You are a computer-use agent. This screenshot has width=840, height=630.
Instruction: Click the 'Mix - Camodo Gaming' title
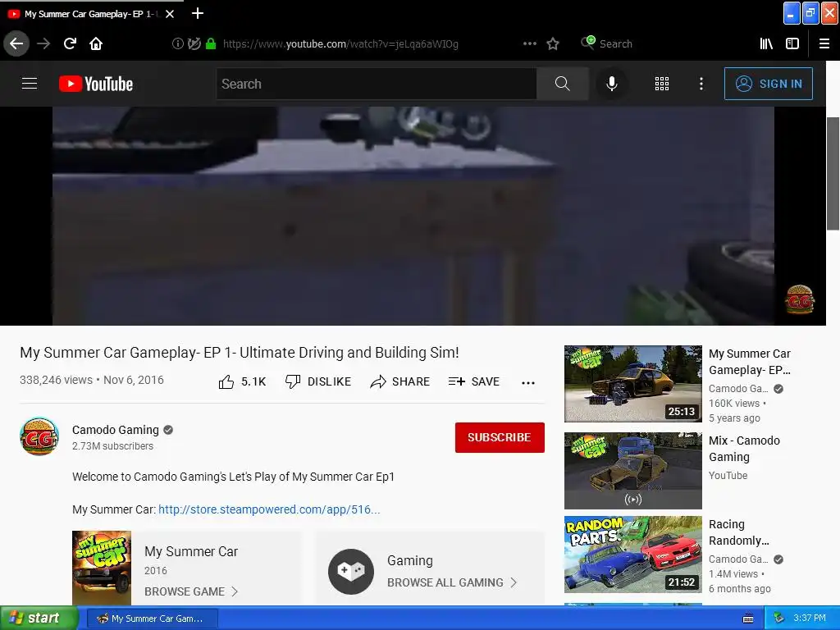(745, 449)
